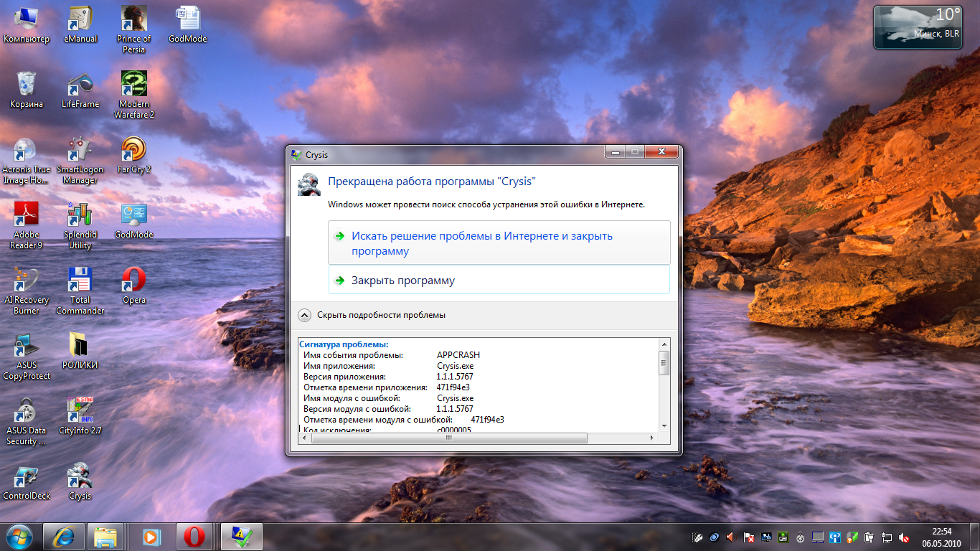
Task: Open ControlDeck desktop shortcut
Action: pyautogui.click(x=27, y=481)
